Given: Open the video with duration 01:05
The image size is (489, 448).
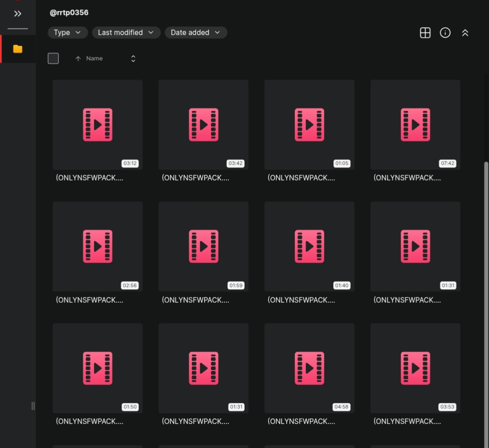Looking at the screenshot, I should tap(309, 125).
